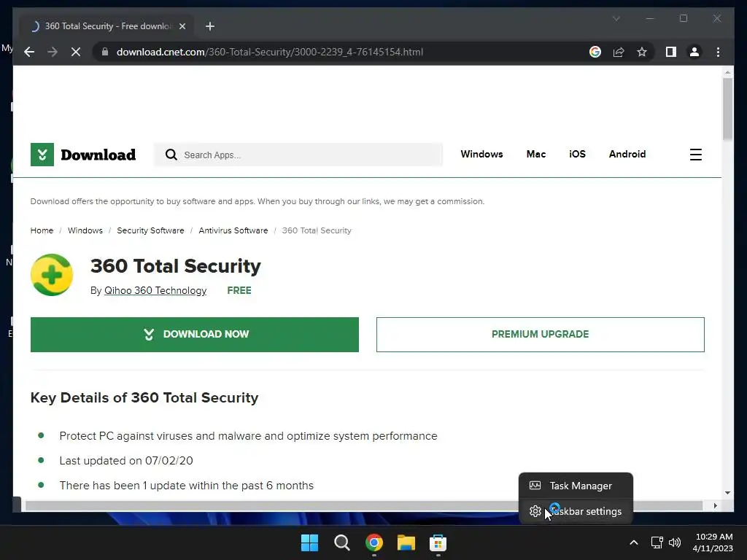Viewport: 747px width, 560px height.
Task: Open the hamburger menu on Download site
Action: point(695,155)
